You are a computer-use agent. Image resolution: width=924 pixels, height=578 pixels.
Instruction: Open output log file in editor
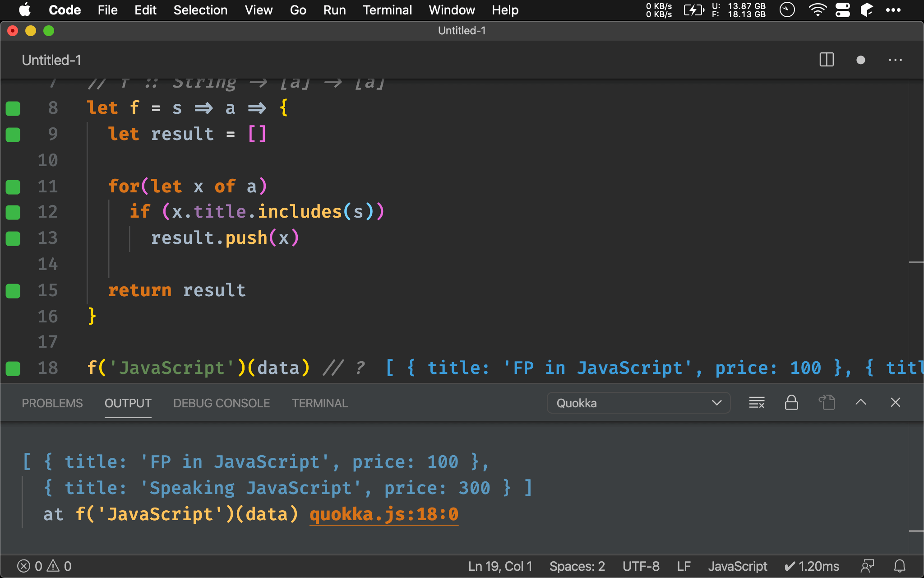(827, 402)
